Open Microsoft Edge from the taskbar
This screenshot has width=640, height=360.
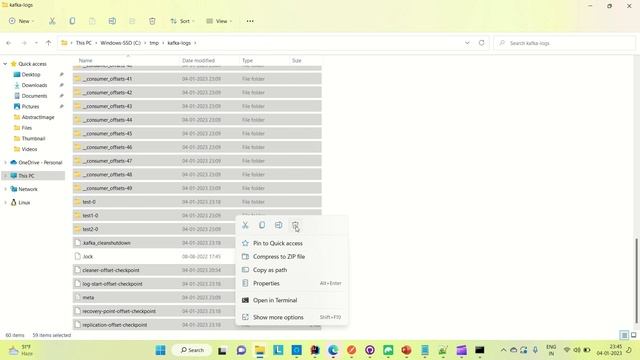(333, 350)
